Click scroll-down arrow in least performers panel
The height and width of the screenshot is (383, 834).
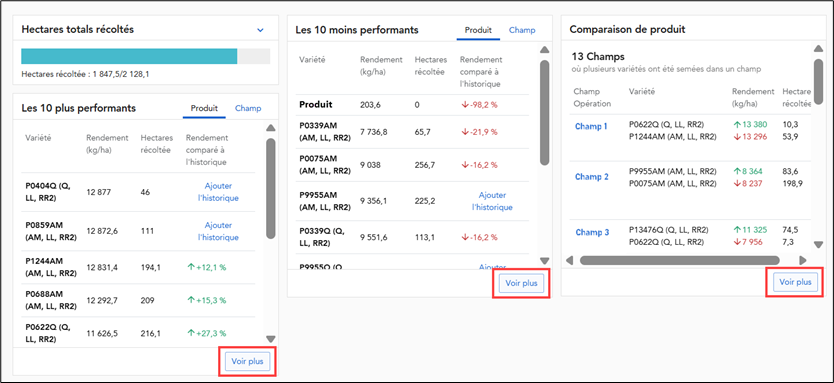click(x=544, y=261)
